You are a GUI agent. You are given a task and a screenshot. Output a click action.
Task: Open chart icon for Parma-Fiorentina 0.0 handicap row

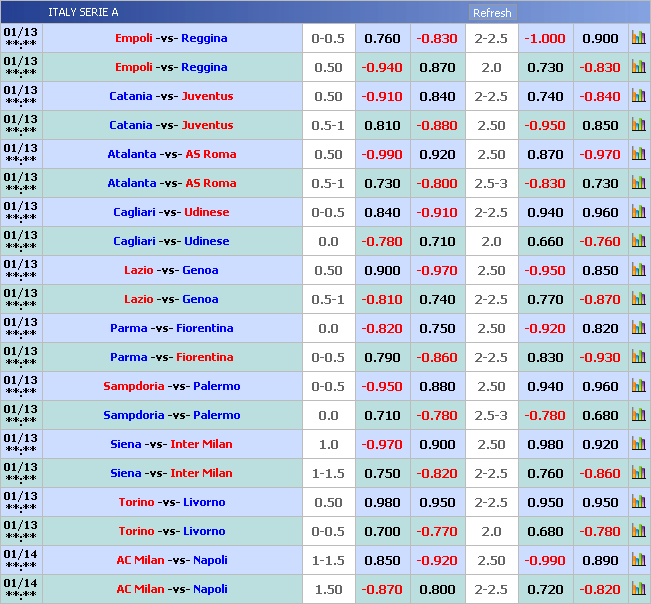(638, 328)
